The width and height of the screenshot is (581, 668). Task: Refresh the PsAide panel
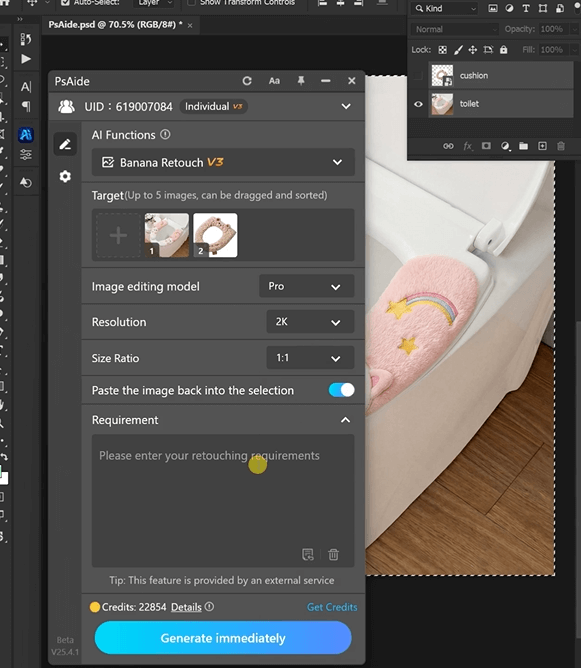point(247,81)
